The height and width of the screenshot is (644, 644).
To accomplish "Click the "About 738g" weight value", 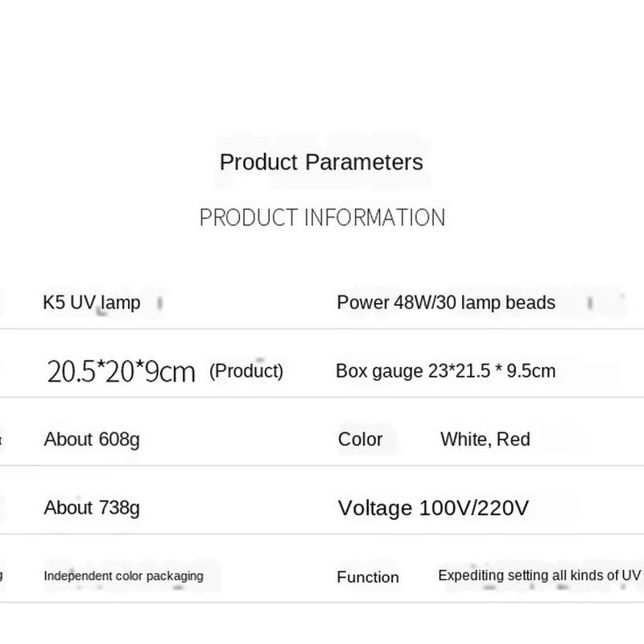I will point(92,508).
